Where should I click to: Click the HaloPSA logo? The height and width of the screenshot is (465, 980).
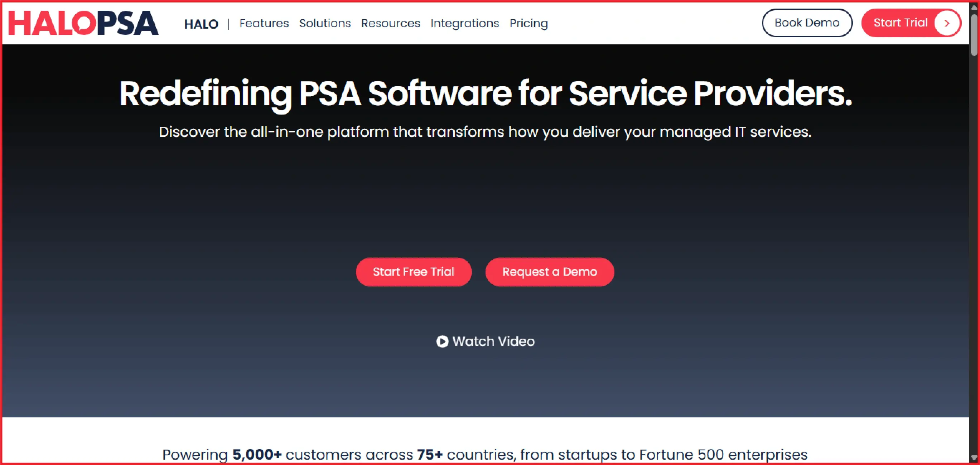(x=83, y=23)
